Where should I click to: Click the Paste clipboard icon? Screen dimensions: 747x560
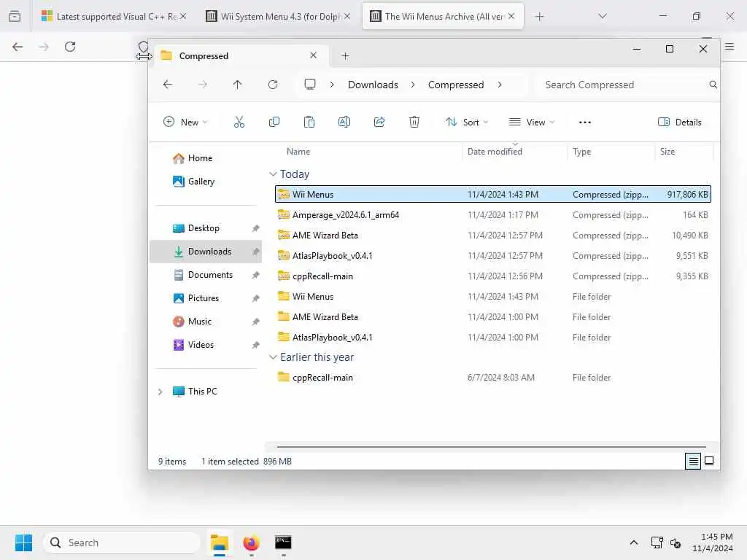click(309, 122)
